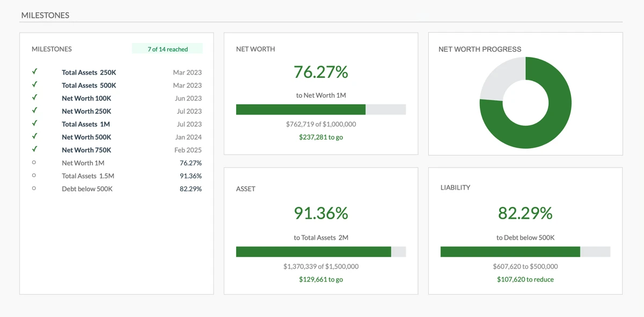Image resolution: width=644 pixels, height=317 pixels.
Task: Click the checkmark beside Total Assets 250K
Action: point(35,71)
